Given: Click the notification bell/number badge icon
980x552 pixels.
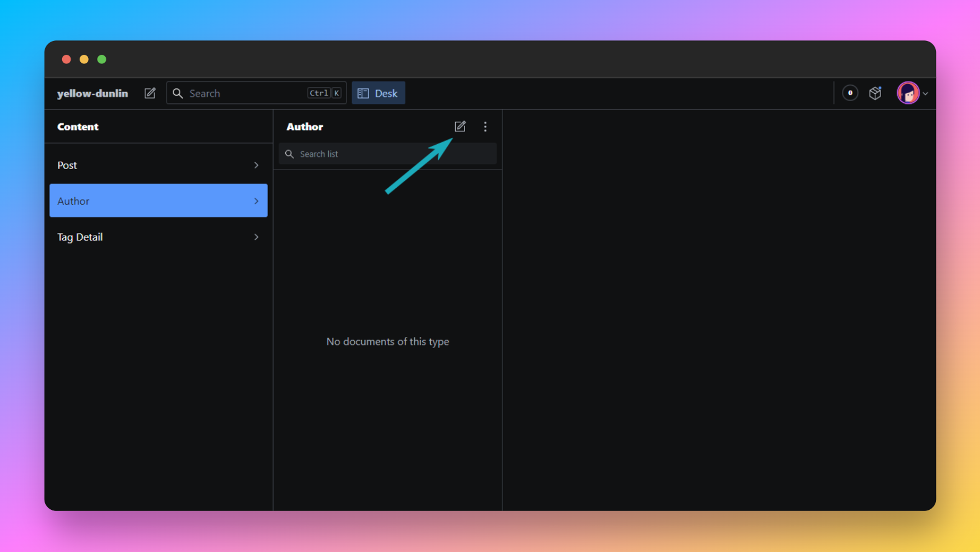Looking at the screenshot, I should 850,93.
